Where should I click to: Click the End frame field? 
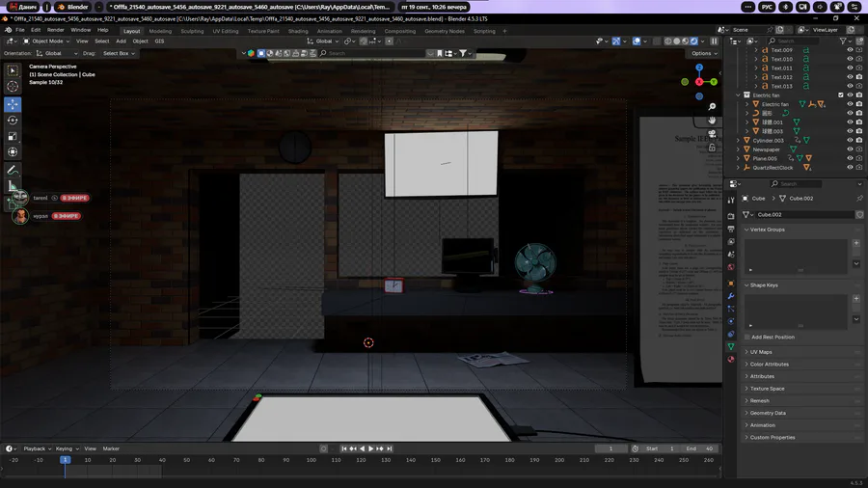click(700, 448)
